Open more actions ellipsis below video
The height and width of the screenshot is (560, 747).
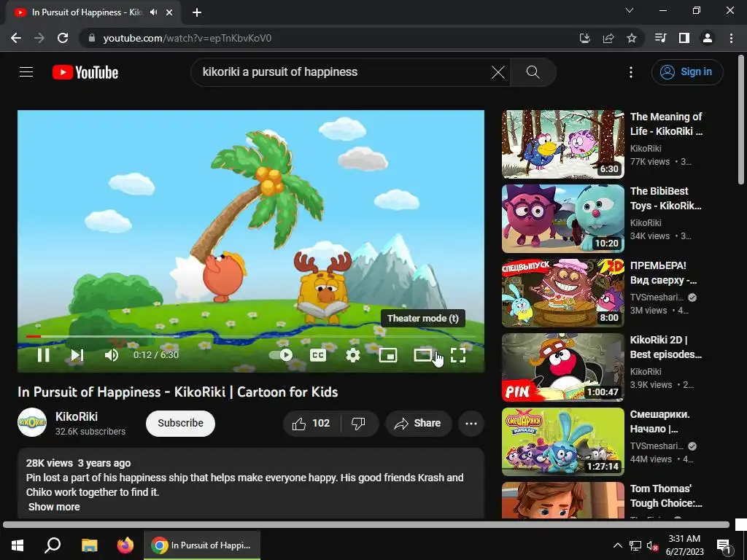pyautogui.click(x=471, y=424)
